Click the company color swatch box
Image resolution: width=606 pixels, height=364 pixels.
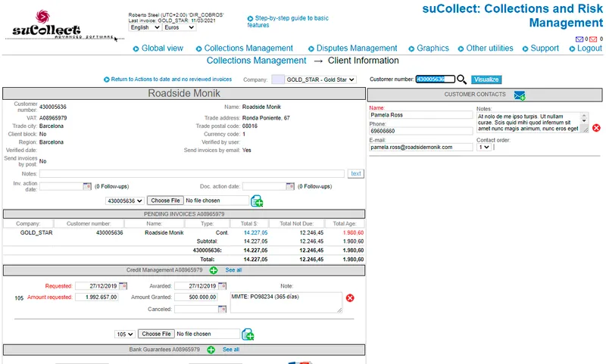coord(278,79)
